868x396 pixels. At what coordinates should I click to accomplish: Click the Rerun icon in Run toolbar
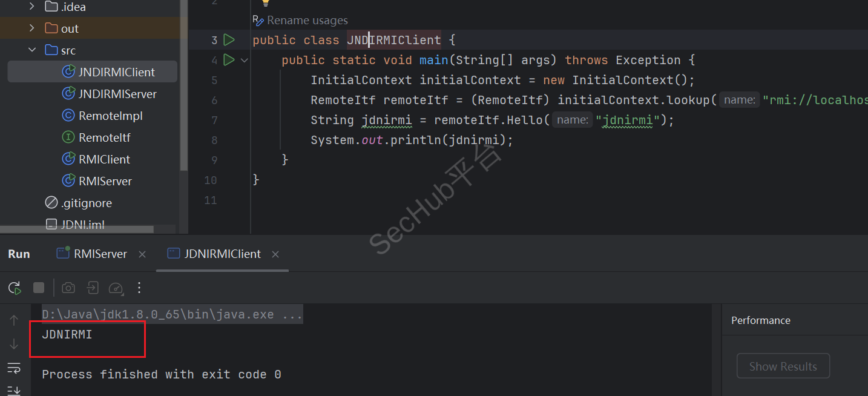(x=15, y=288)
